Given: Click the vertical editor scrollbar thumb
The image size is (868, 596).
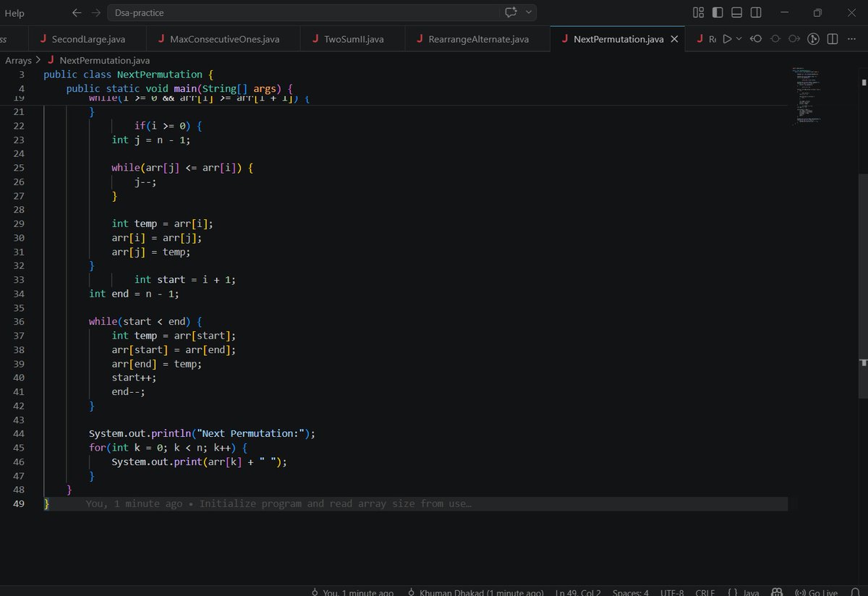Looking at the screenshot, I should 863,286.
